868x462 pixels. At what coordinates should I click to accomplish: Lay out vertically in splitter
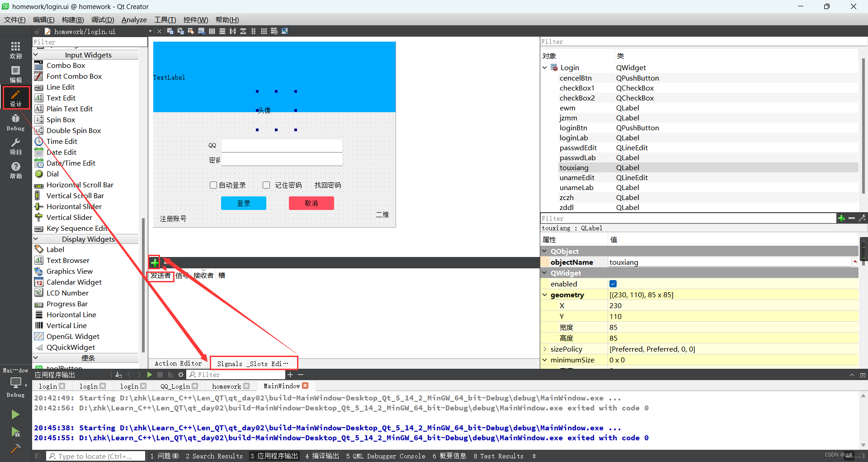pos(243,31)
